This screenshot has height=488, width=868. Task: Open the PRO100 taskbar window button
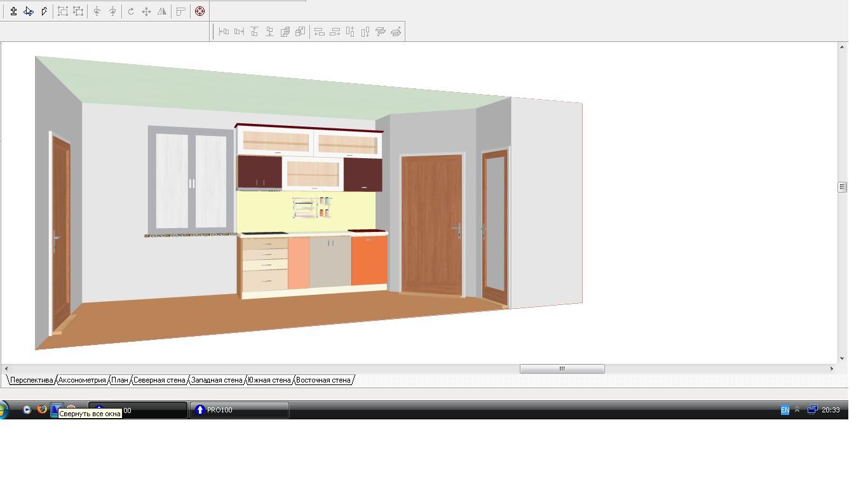240,410
